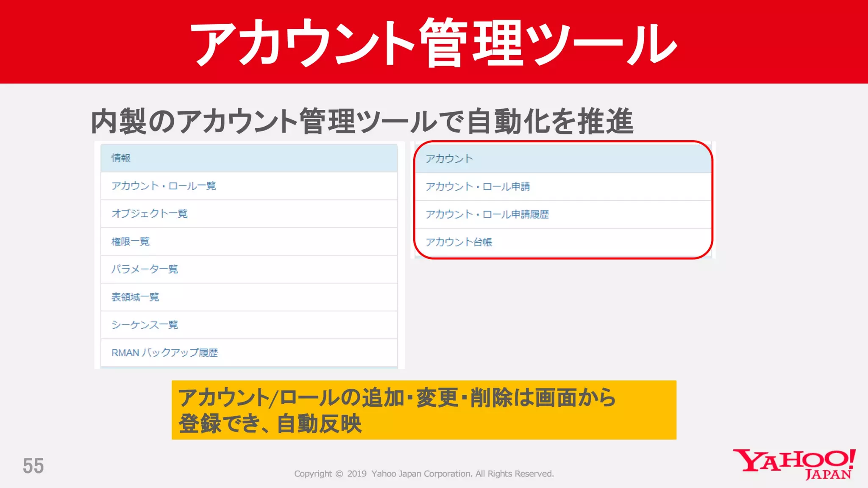This screenshot has height=488, width=868.
Task: Open the アカウント・ロール一覧 link
Action: [x=164, y=186]
